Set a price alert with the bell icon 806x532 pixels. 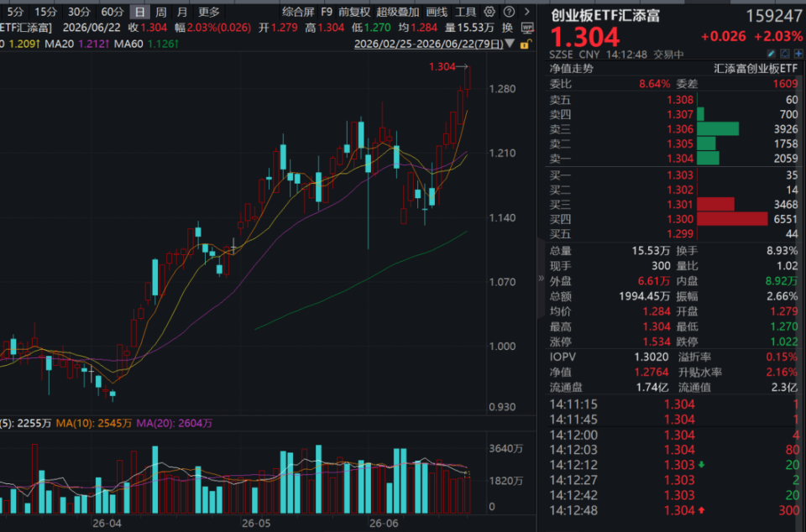(x=785, y=54)
